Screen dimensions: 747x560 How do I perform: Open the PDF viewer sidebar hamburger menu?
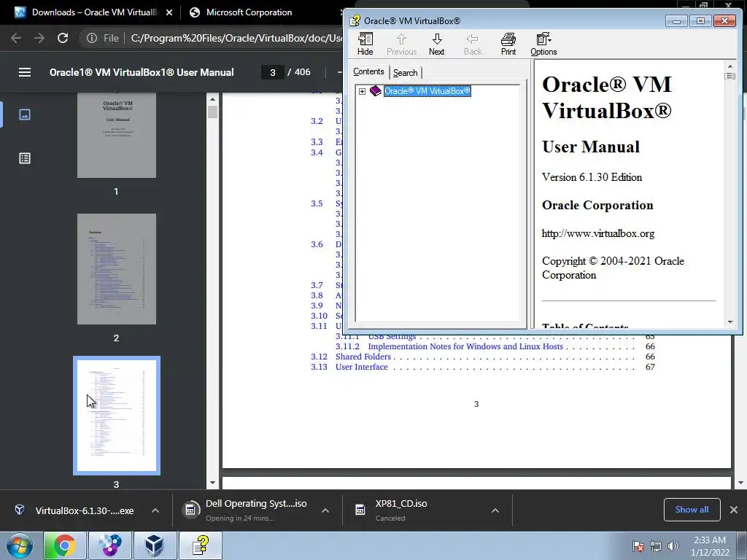(25, 72)
